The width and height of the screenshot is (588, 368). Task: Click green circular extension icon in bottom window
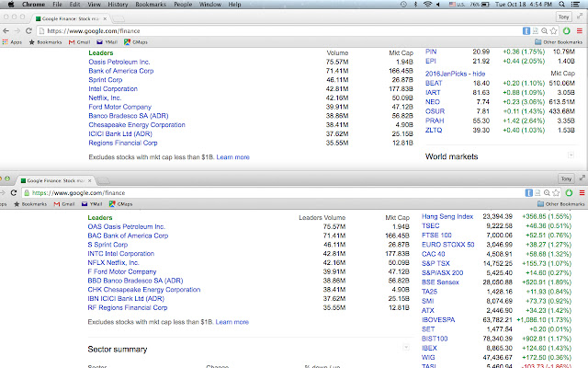pos(569,192)
